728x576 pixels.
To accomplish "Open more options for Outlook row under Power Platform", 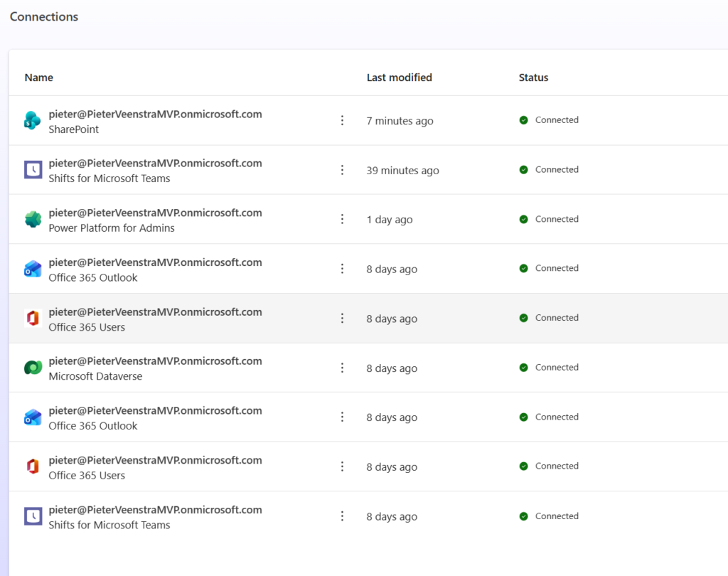I will pos(342,269).
